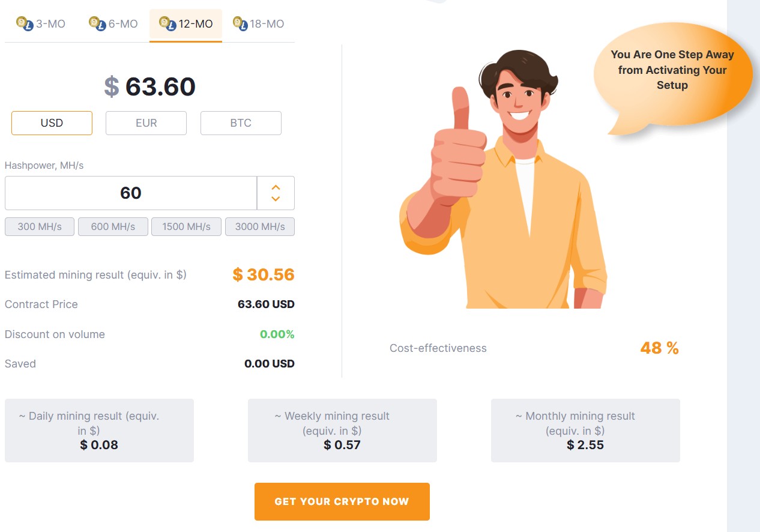This screenshot has height=532, width=760.
Task: Click the coin icon on 3-MO tab
Action: point(25,24)
